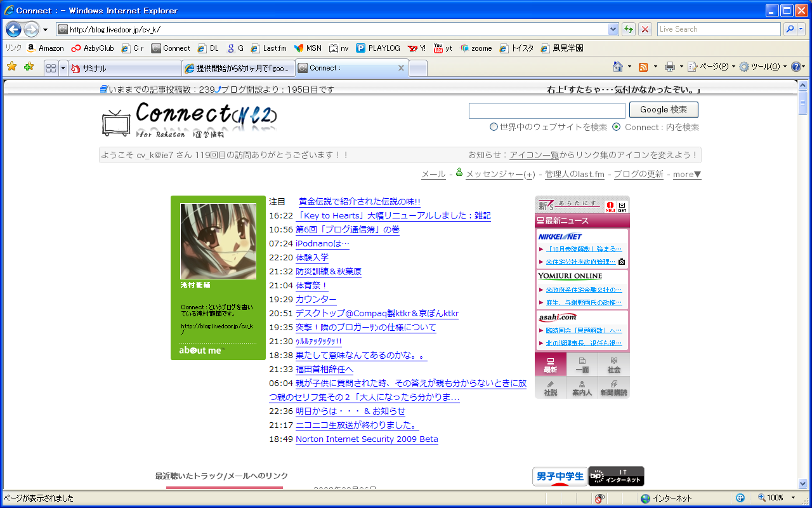The height and width of the screenshot is (508, 812).
Task: Open the 福田首相辞任へ post link
Action: click(x=325, y=370)
